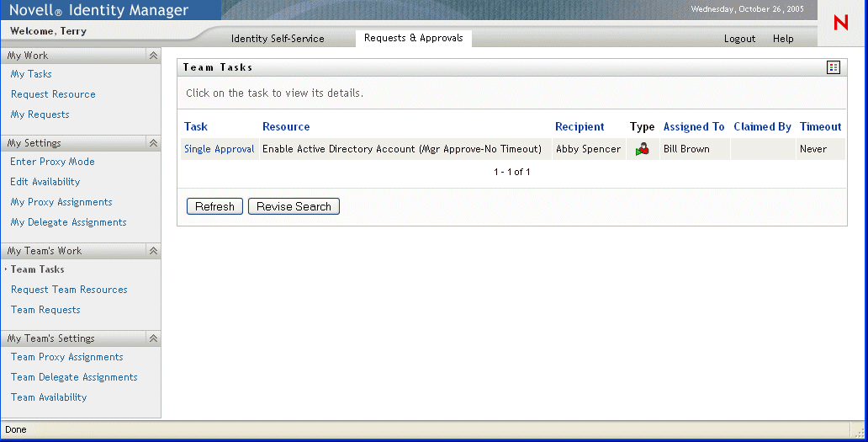
Task: Collapse the My Team's Work section
Action: (153, 251)
